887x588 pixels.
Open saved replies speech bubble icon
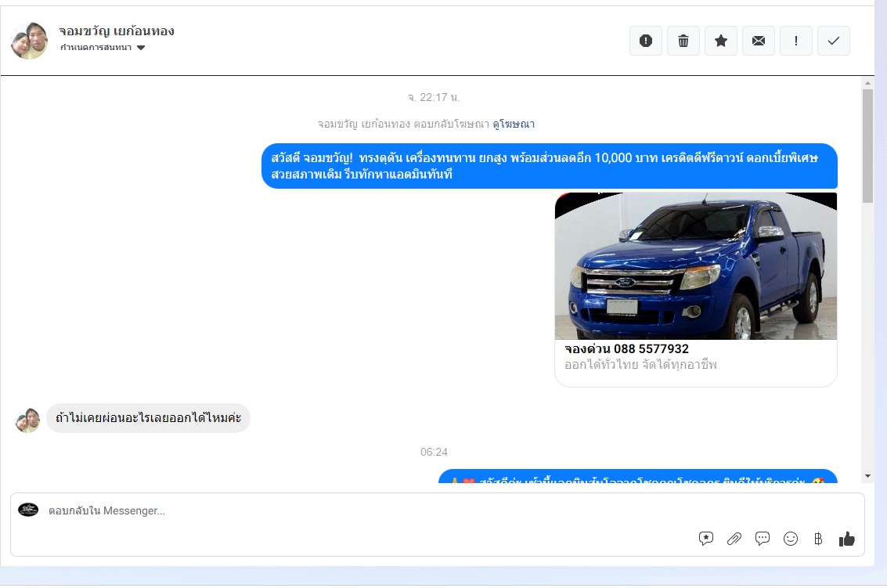click(x=763, y=539)
